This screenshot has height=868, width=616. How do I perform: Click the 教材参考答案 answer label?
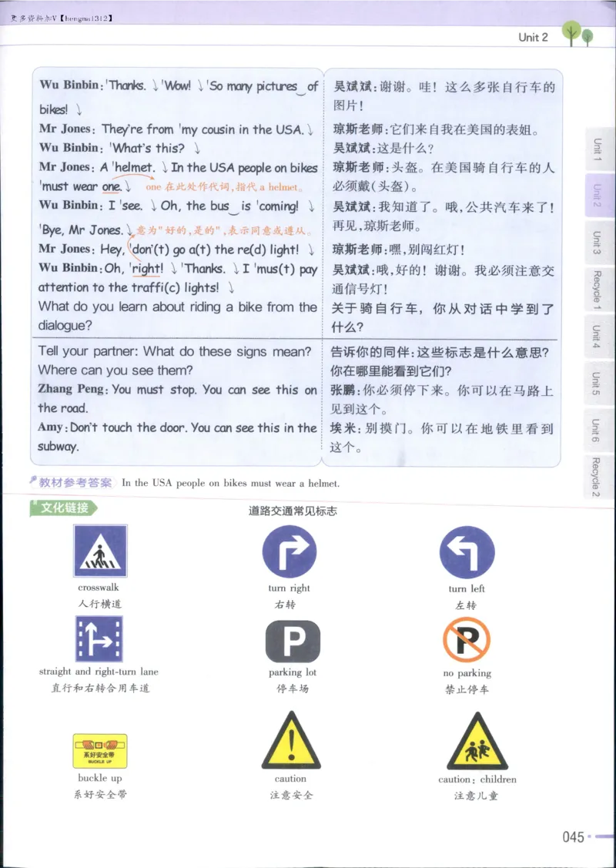coord(73,484)
